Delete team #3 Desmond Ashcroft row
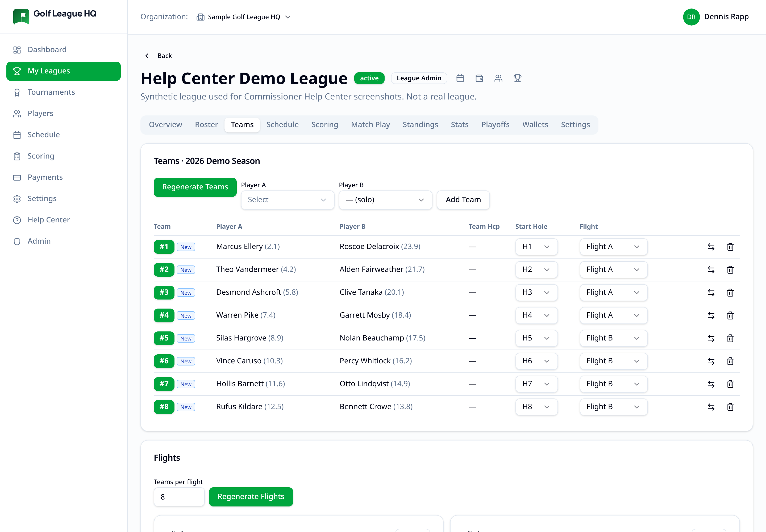 point(730,293)
